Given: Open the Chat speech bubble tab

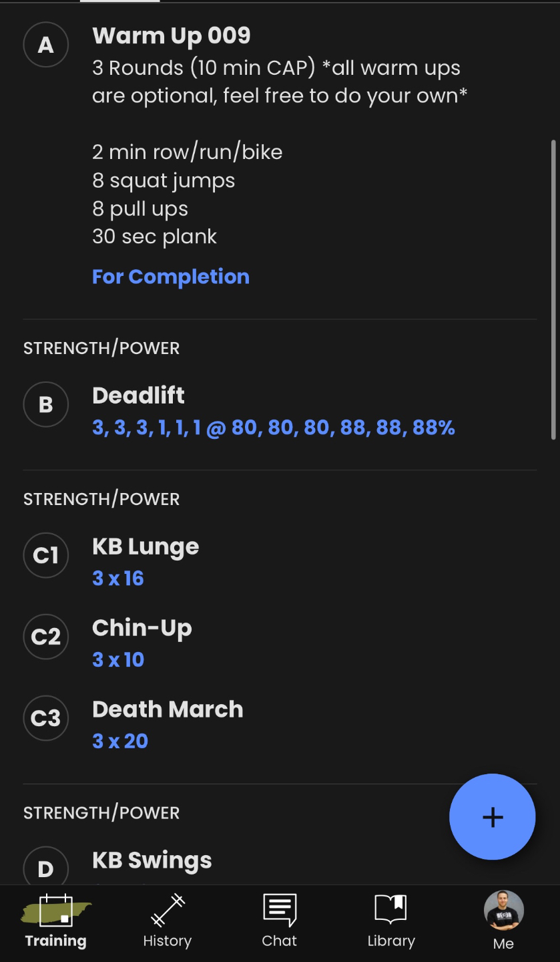Looking at the screenshot, I should coord(279,922).
